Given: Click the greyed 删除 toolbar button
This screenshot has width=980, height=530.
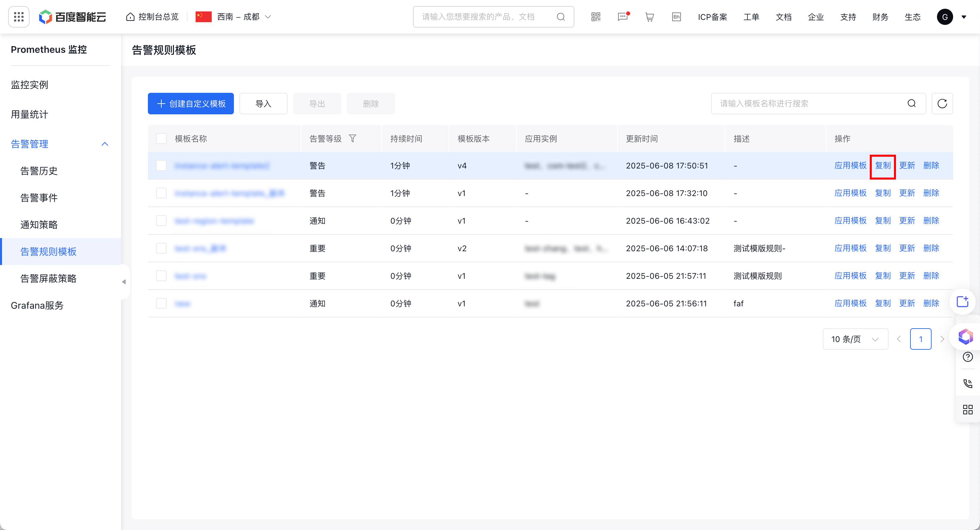Looking at the screenshot, I should pyautogui.click(x=371, y=104).
